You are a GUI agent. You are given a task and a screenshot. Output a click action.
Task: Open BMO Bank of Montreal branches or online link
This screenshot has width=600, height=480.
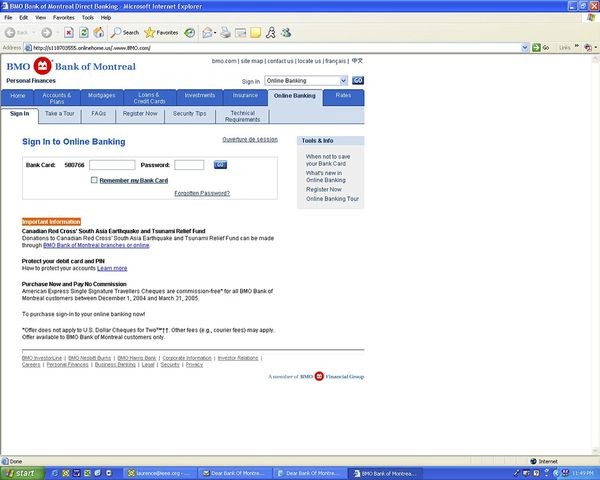coord(96,245)
